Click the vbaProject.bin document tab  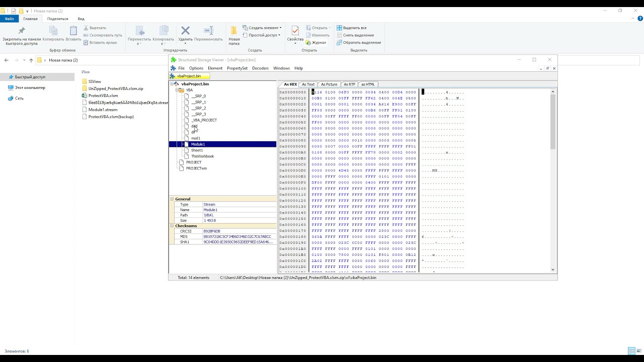click(189, 76)
